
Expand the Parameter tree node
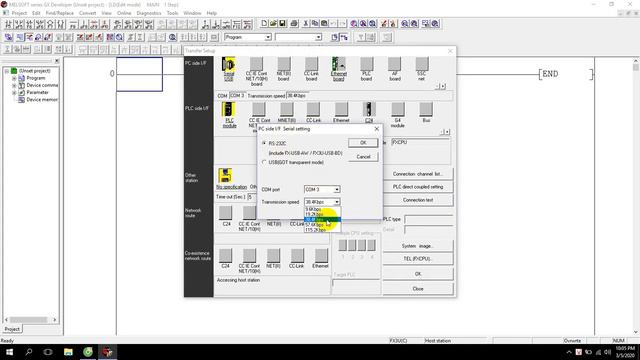click(x=14, y=93)
